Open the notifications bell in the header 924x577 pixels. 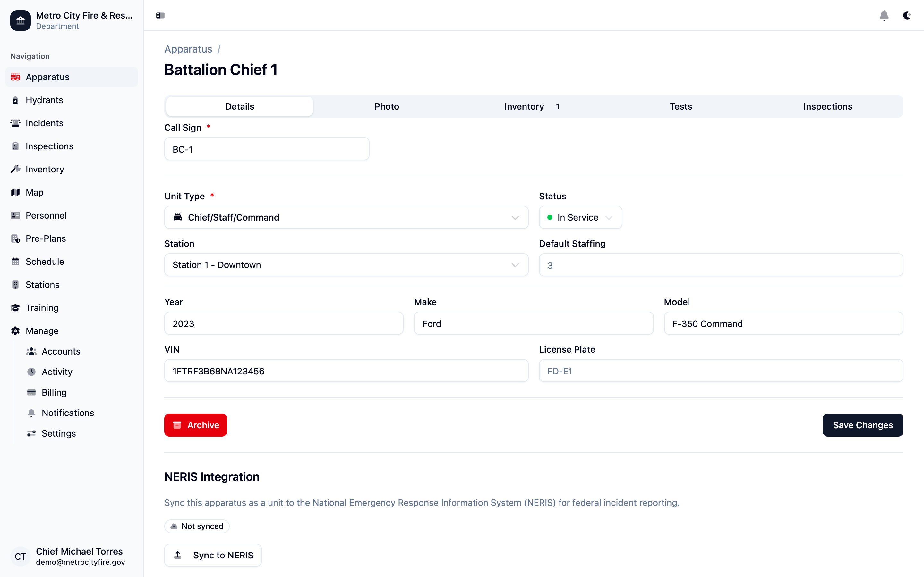click(x=884, y=15)
